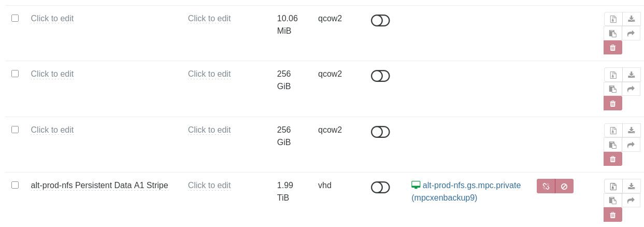Toggle the switch on the 10.06 MiB disk
The width and height of the screenshot is (644, 227).
point(380,21)
